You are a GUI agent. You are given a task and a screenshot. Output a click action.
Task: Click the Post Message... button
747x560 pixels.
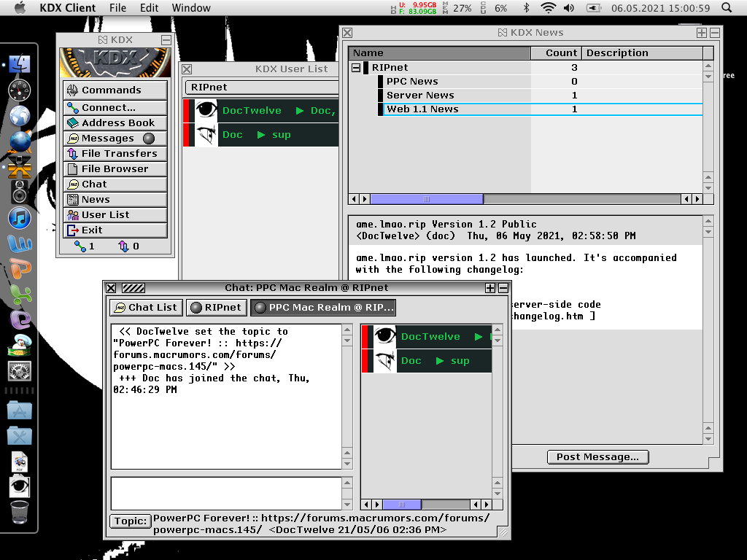pyautogui.click(x=597, y=457)
